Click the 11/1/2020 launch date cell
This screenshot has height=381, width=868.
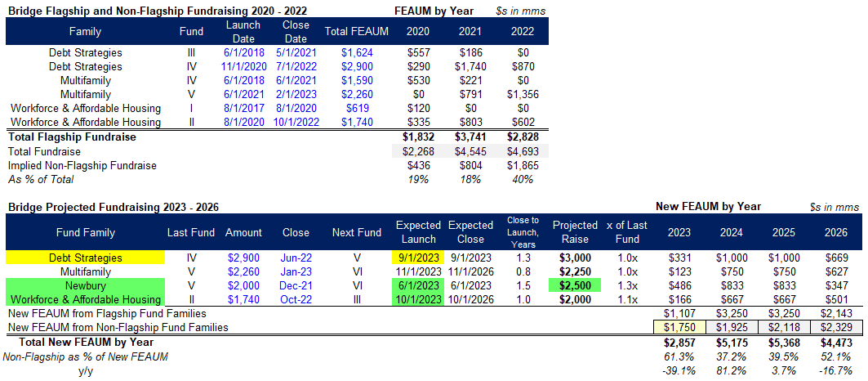[243, 66]
